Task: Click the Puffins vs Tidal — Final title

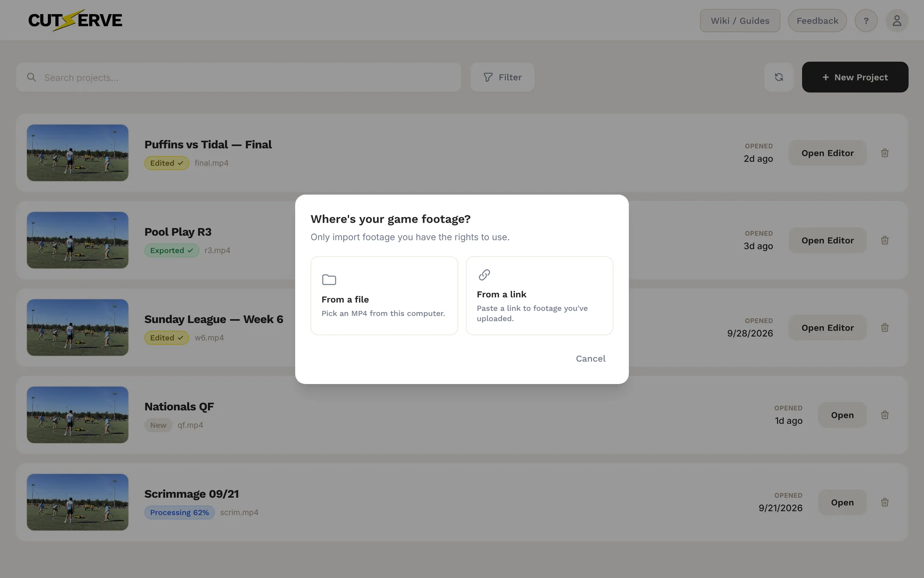Action: (208, 145)
